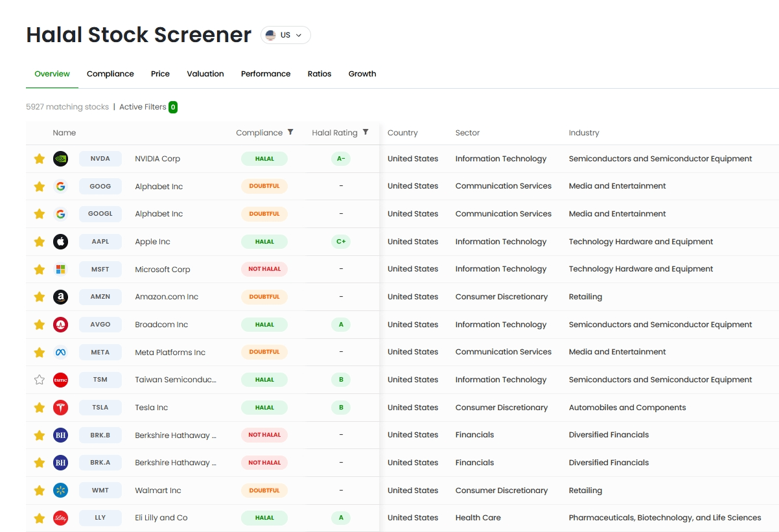The width and height of the screenshot is (779, 532).
Task: Toggle the star for WMT
Action: (40, 491)
